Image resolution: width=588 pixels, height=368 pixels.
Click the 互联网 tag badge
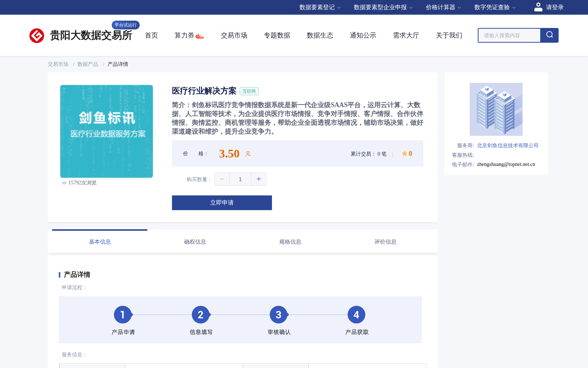(249, 91)
